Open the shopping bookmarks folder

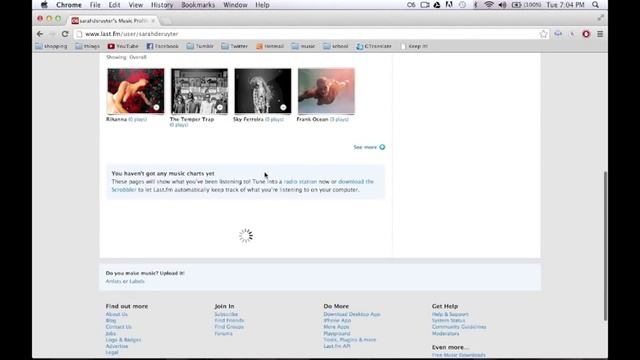click(x=51, y=46)
